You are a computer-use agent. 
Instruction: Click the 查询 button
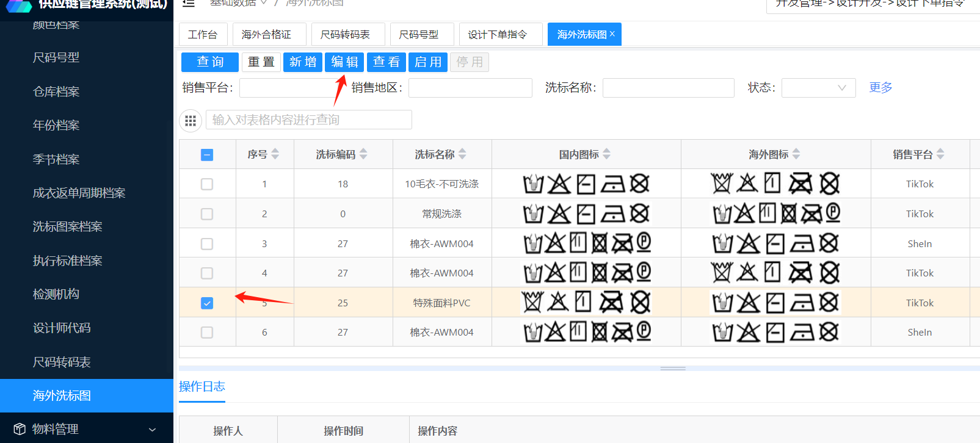(x=210, y=62)
